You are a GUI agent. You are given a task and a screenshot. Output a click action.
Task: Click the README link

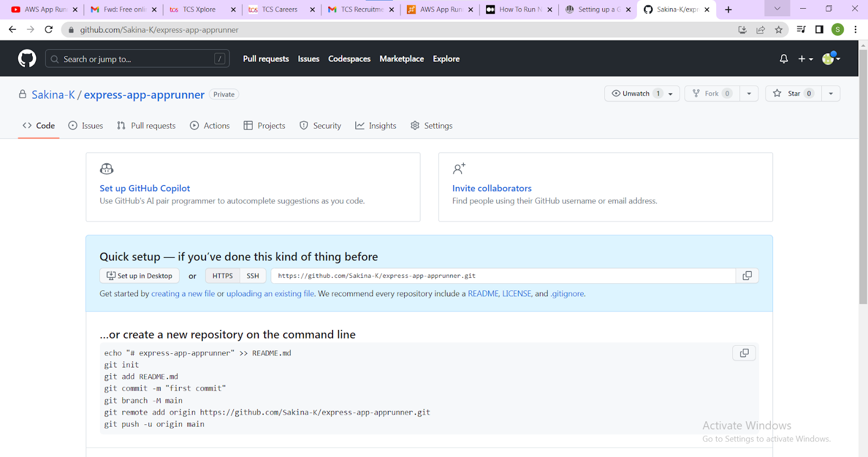(x=483, y=294)
